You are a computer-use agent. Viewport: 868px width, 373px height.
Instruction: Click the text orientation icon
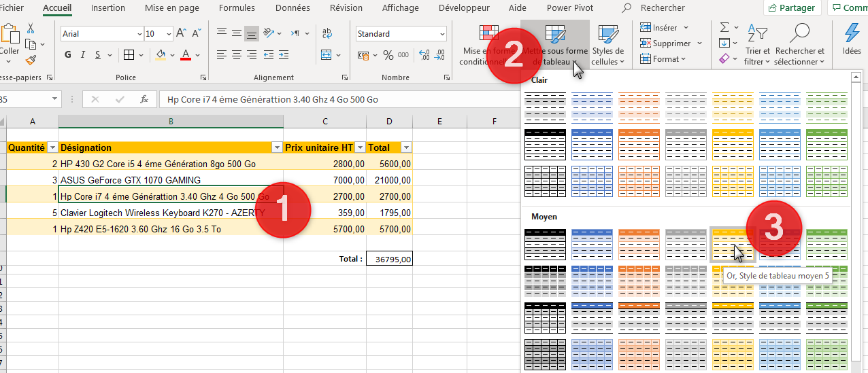(x=268, y=33)
